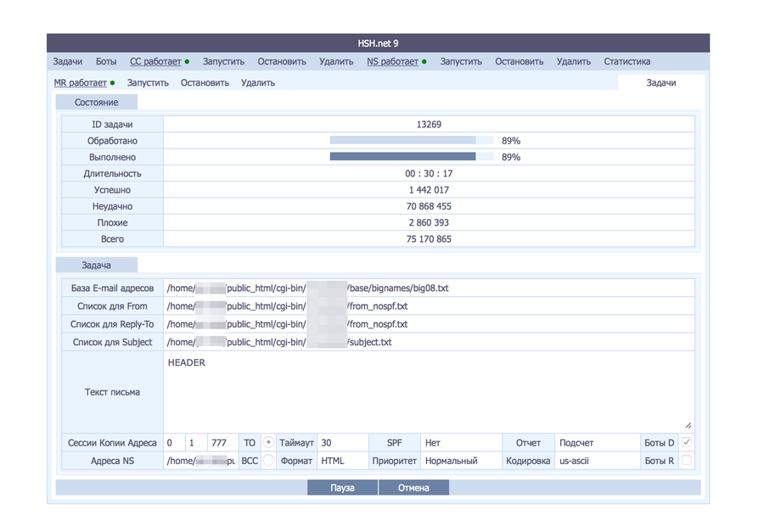Viewport: 764px width, 532px height.
Task: Click green status dot beside NS работает
Action: point(424,62)
